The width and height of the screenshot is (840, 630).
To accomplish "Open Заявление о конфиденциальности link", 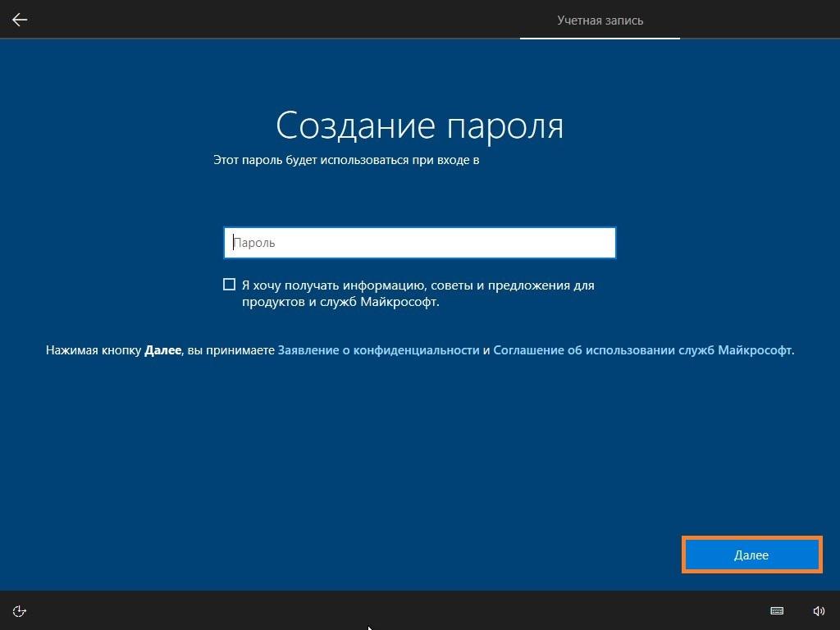I will click(x=378, y=350).
